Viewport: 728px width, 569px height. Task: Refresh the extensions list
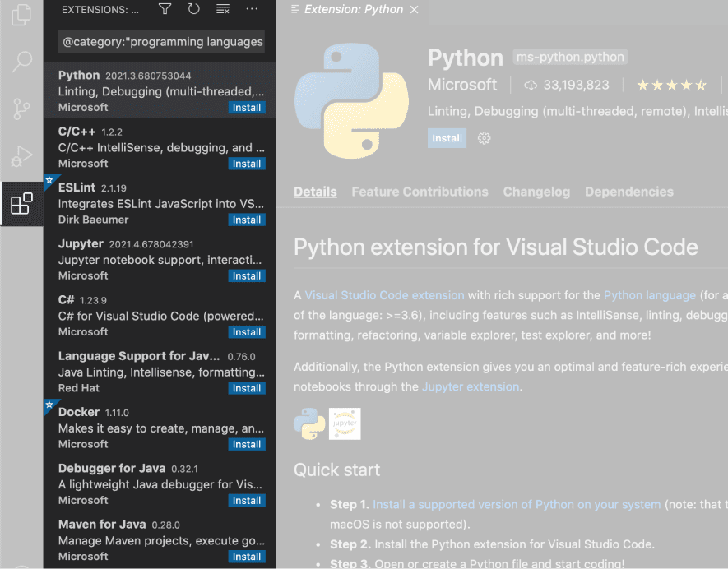click(193, 9)
